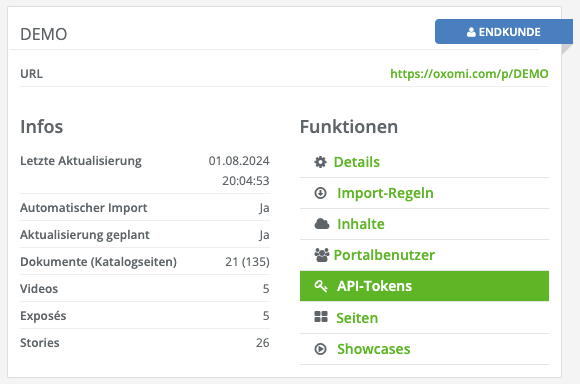Click the key icon beside API-Tokens
The height and width of the screenshot is (384, 580).
pyautogui.click(x=321, y=286)
